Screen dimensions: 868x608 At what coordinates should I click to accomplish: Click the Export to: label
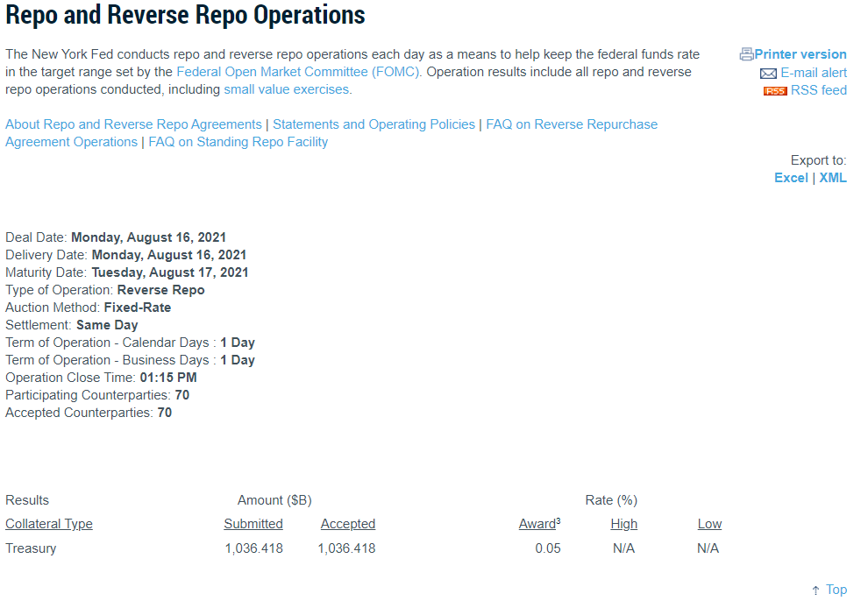[818, 160]
